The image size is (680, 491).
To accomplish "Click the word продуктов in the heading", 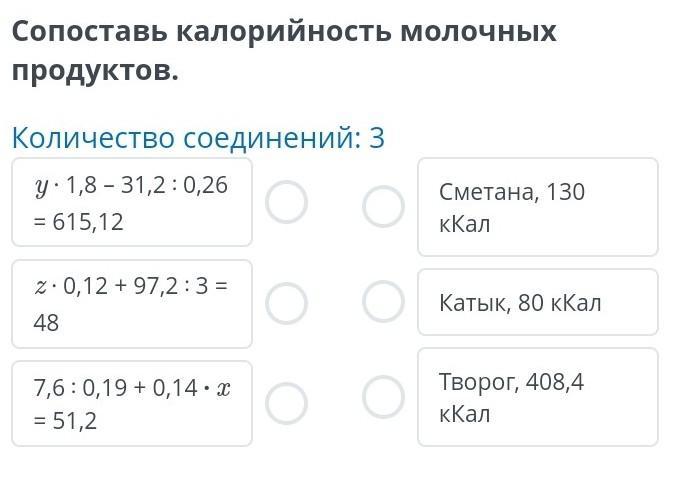I will pos(95,72).
